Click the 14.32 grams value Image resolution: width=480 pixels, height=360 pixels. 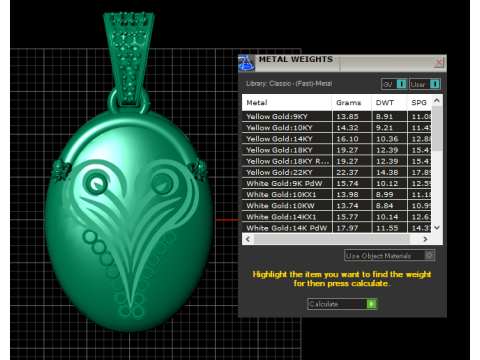[347, 128]
